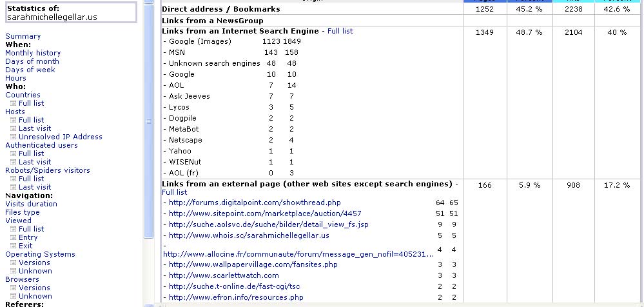
Task: Open the Countries section
Action: (x=23, y=95)
